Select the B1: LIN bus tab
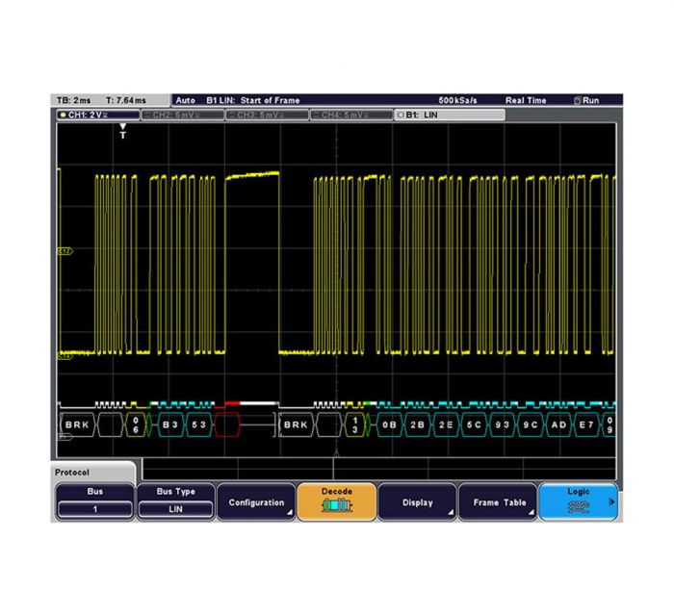674x616 pixels. pyautogui.click(x=450, y=115)
